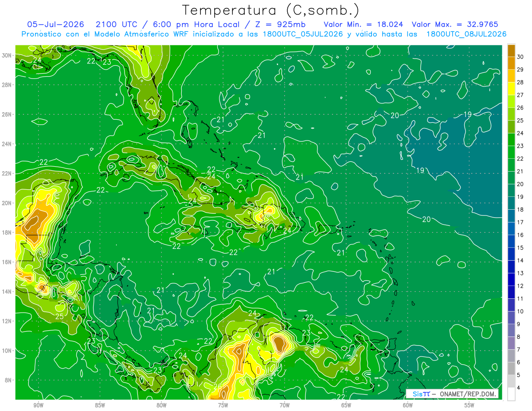Screen dimensions: 532x411
Task: Click the legend value 18 on the color scale
Action: (x=520, y=209)
